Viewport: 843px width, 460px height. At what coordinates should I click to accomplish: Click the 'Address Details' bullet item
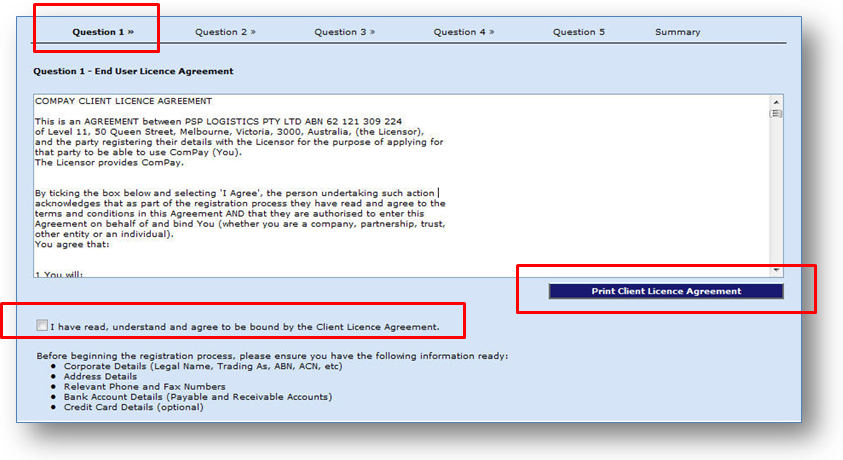click(x=100, y=376)
